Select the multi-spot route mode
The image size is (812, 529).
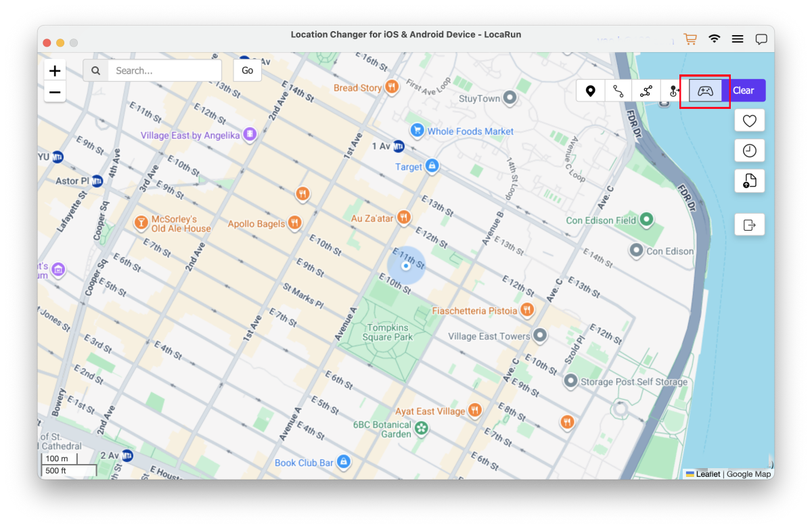point(646,91)
